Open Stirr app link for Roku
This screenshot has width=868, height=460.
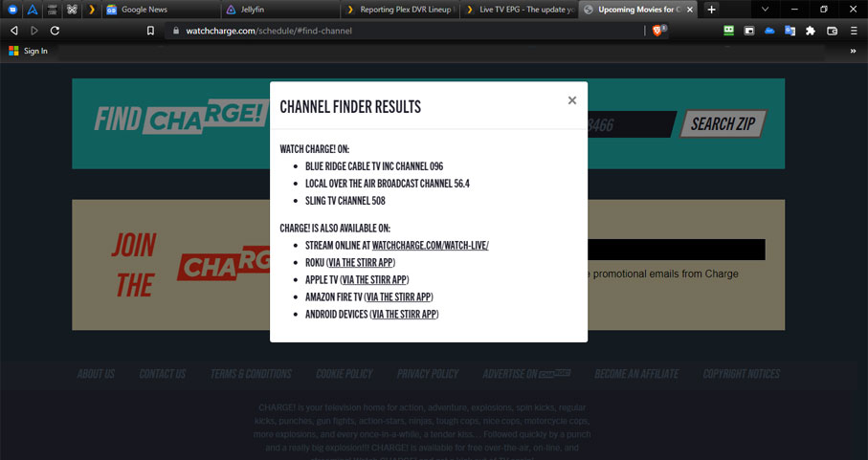(361, 263)
